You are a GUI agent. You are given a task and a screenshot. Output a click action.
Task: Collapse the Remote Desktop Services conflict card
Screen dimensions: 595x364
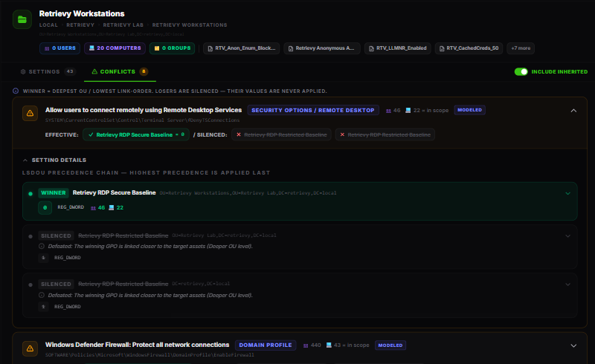point(573,111)
